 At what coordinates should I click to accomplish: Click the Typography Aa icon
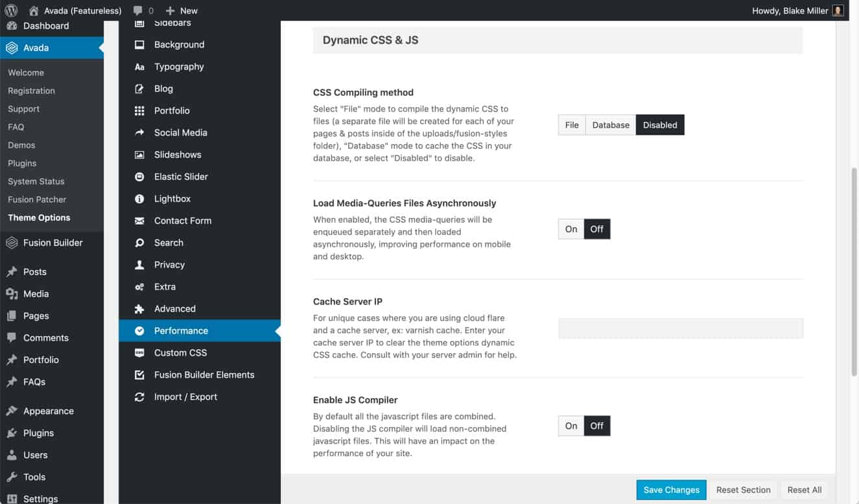point(139,67)
